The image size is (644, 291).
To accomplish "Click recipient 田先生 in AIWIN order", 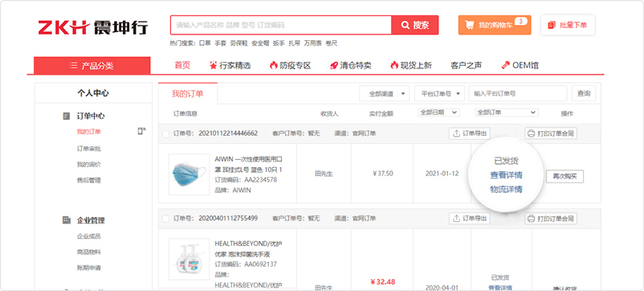I will coord(324,174).
